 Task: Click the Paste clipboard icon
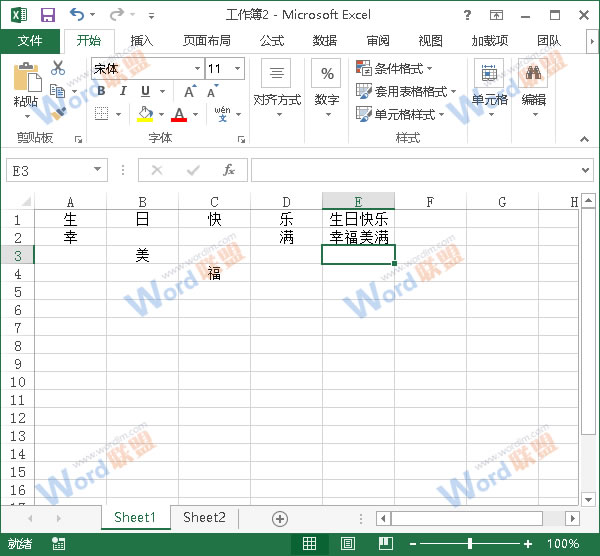27,77
